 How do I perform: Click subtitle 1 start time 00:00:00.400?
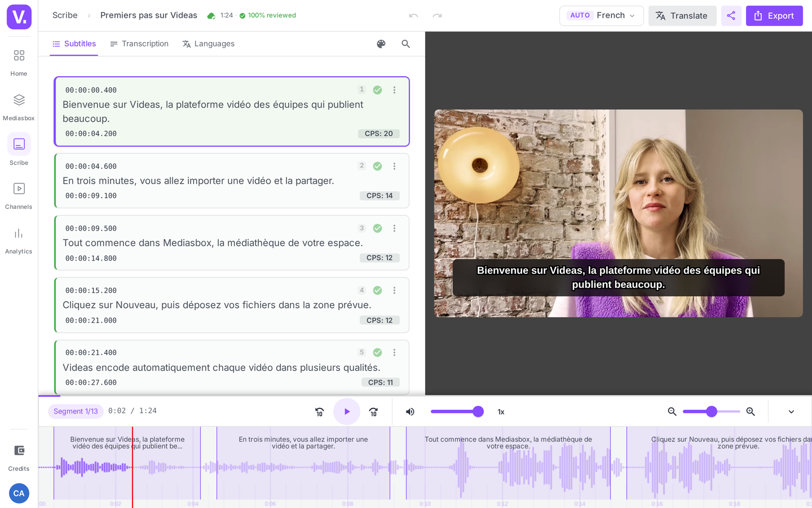pyautogui.click(x=91, y=90)
